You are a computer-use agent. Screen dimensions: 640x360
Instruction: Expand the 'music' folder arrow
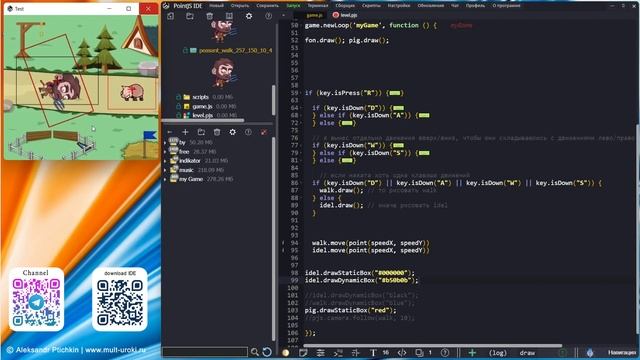[165, 170]
